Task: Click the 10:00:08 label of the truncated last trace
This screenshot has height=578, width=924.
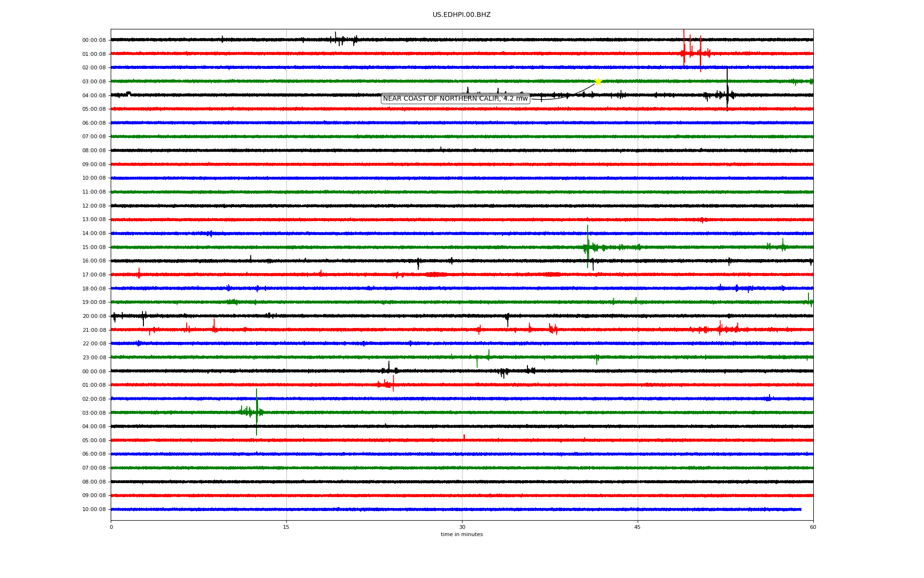Action: 94,510
